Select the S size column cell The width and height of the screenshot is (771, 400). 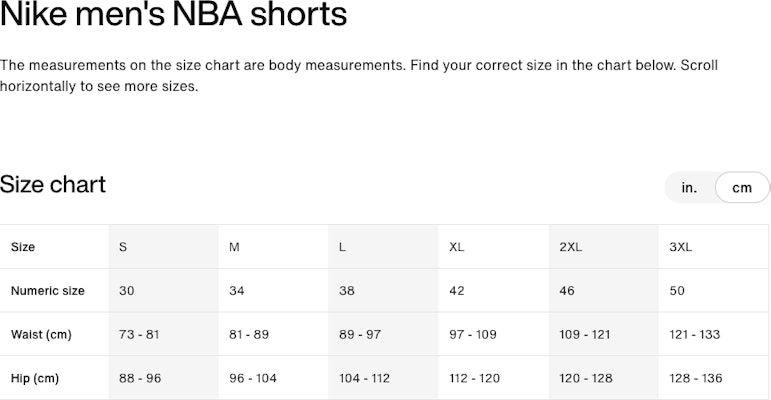pyautogui.click(x=123, y=247)
